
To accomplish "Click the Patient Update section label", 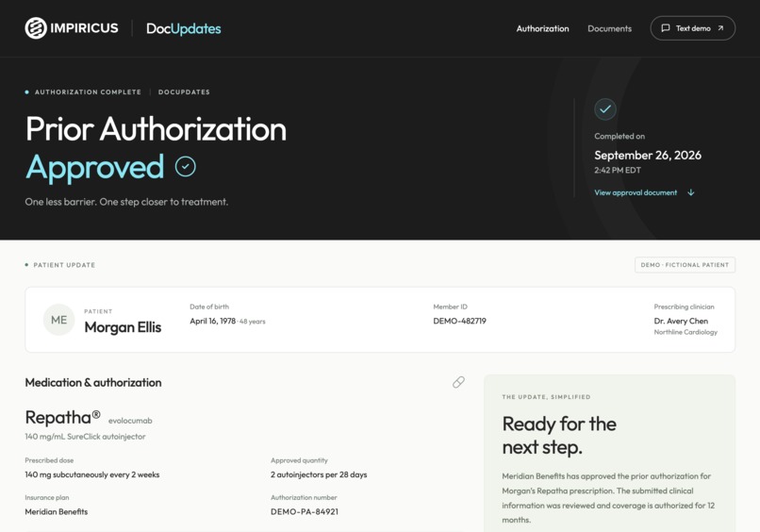I will coord(64,265).
